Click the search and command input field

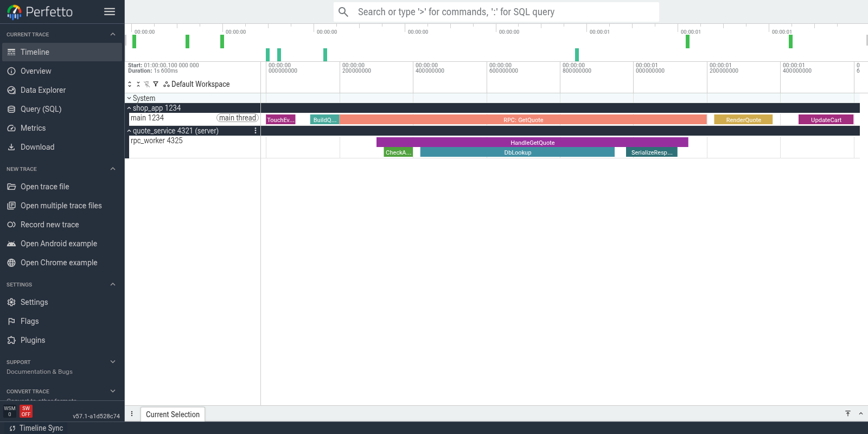point(496,12)
